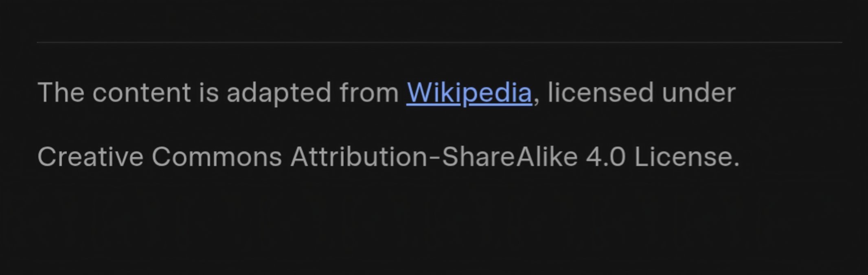868x275 pixels.
Task: Click the empty dark area below the text
Action: [434, 228]
